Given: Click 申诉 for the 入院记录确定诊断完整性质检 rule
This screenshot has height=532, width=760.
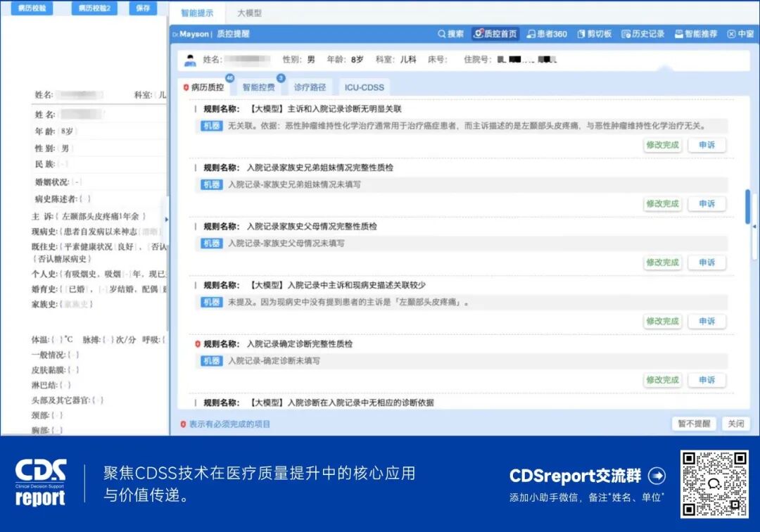Looking at the screenshot, I should [707, 380].
